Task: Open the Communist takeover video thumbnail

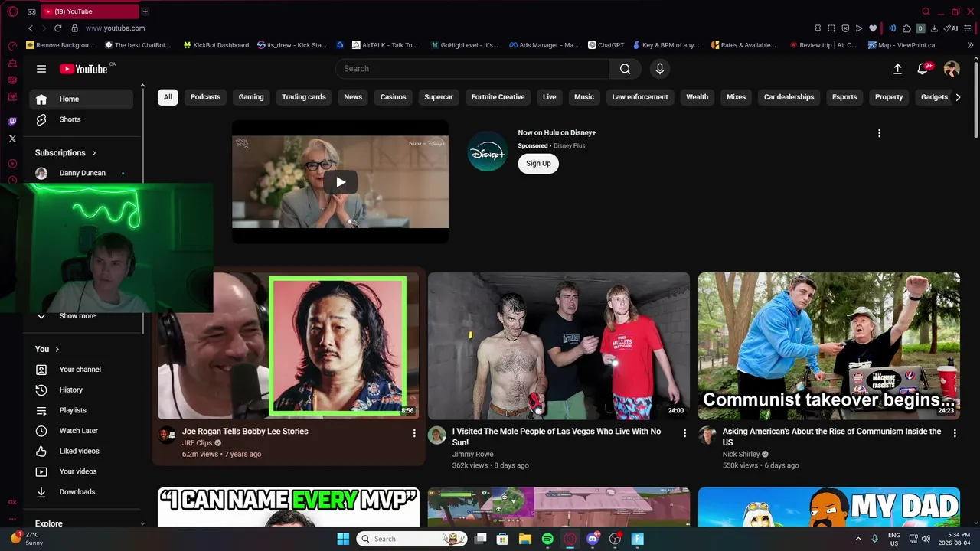Action: tap(829, 346)
